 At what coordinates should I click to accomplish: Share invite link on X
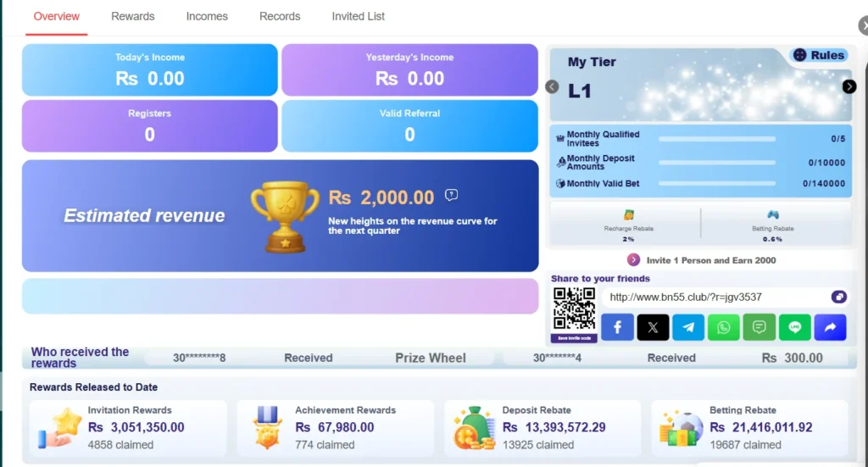(x=653, y=327)
